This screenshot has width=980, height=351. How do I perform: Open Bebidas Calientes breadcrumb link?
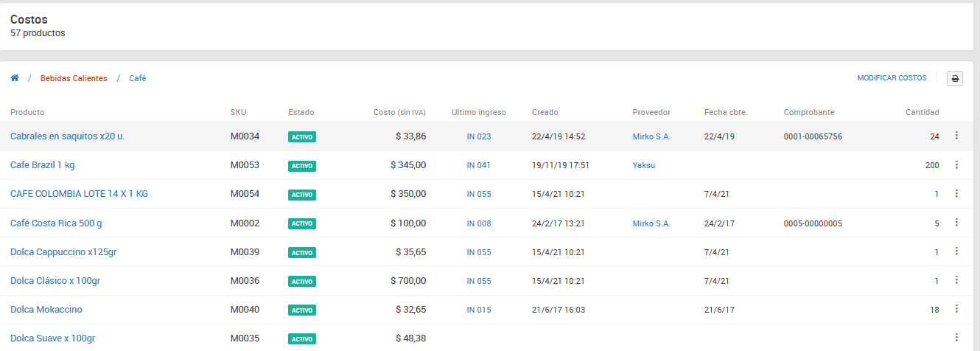click(x=74, y=78)
